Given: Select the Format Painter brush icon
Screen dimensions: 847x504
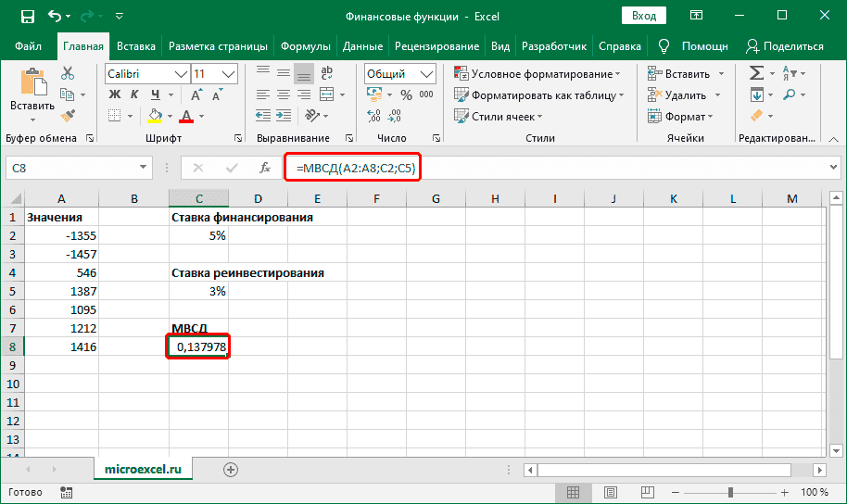Looking at the screenshot, I should (68, 114).
